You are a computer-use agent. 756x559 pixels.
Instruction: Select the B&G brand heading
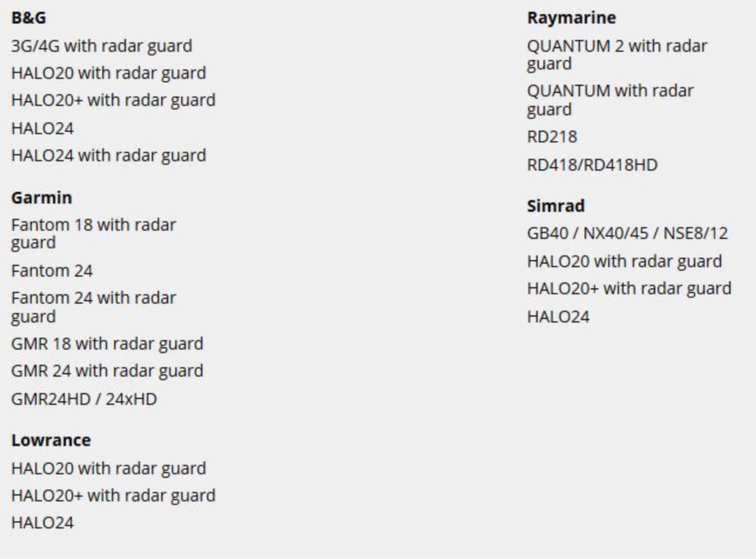click(x=29, y=18)
